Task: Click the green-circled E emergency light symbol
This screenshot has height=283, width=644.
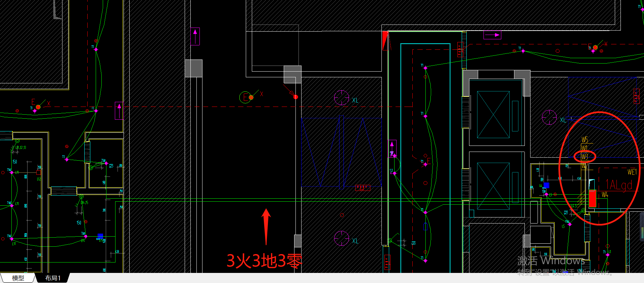Action: (245, 97)
